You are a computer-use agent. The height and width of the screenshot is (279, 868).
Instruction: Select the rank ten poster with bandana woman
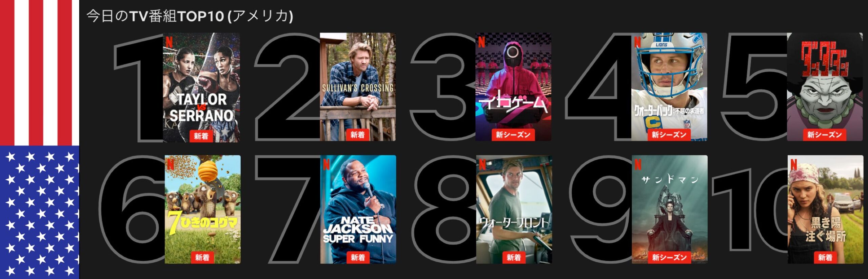825,210
